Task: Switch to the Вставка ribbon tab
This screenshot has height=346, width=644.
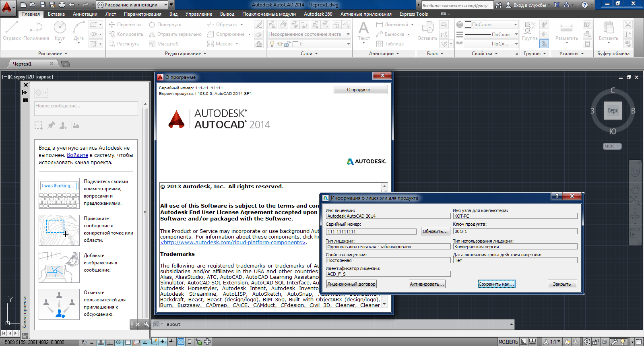Action: click(x=56, y=14)
